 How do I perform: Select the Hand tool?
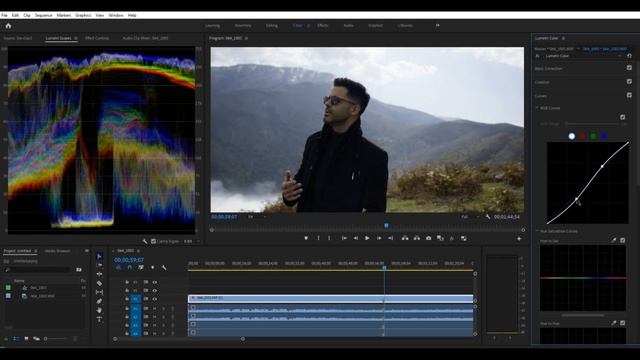click(x=99, y=310)
